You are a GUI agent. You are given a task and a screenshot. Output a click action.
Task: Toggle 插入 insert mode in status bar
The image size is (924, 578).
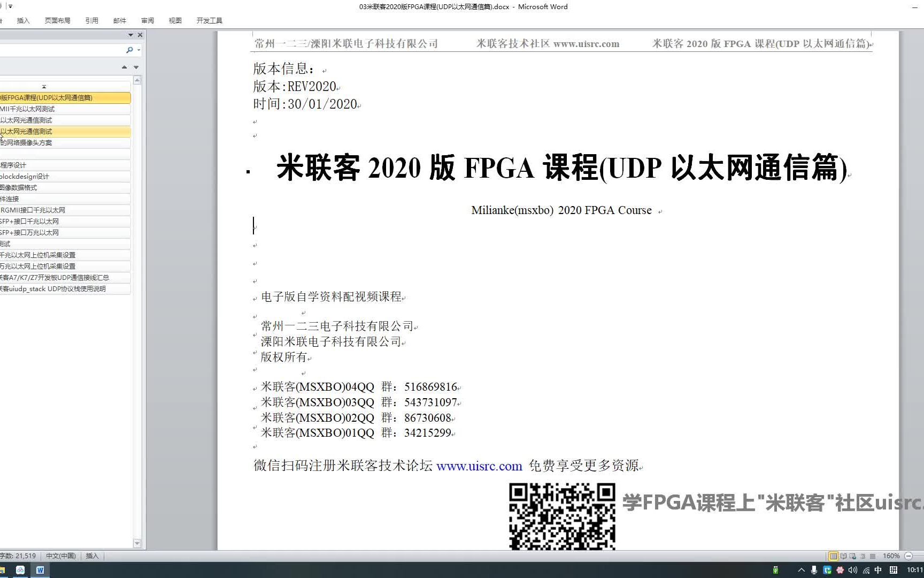(92, 556)
